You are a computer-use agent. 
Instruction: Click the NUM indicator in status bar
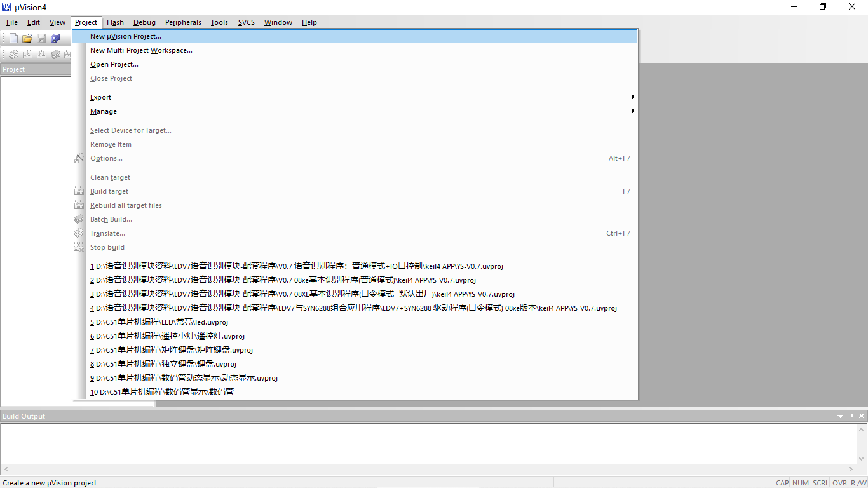tap(801, 483)
